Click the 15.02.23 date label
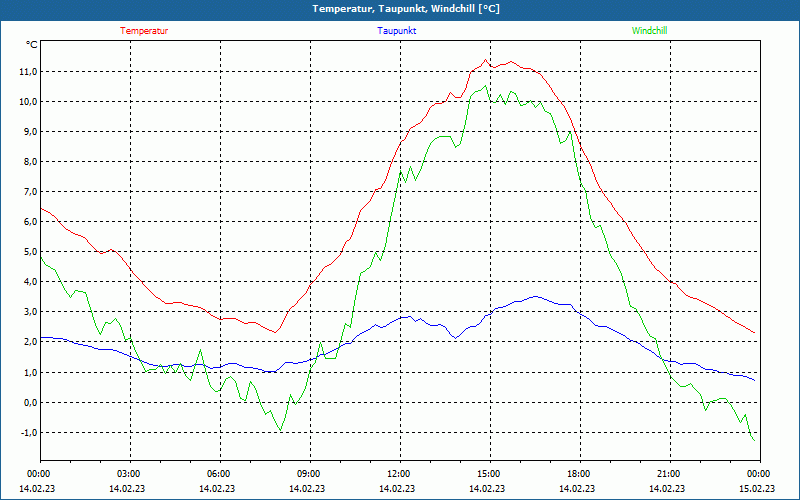 click(757, 488)
